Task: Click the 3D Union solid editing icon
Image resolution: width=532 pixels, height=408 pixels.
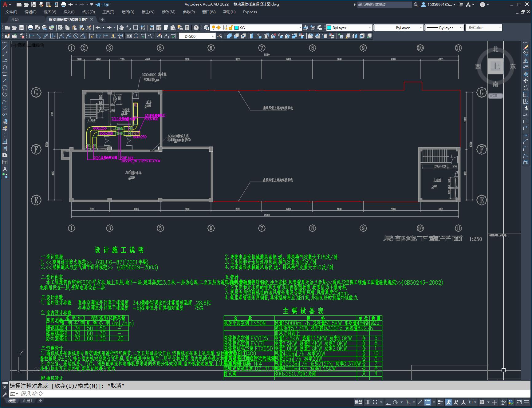Action: (229, 36)
